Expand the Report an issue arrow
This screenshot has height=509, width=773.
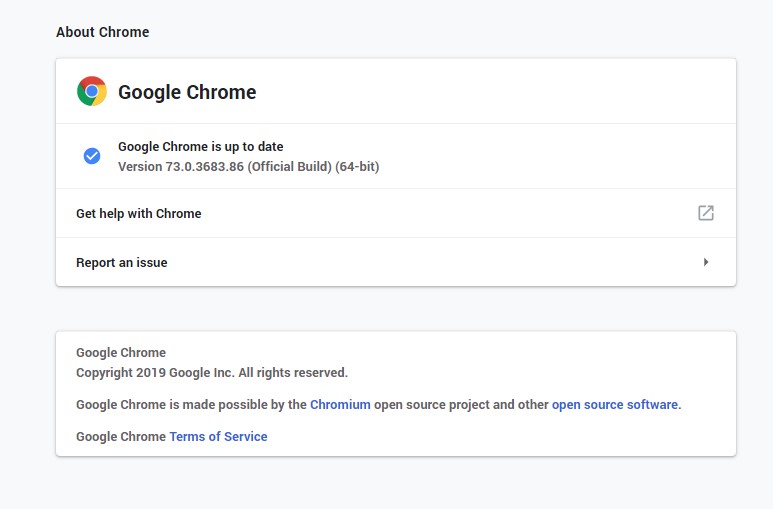coord(706,262)
